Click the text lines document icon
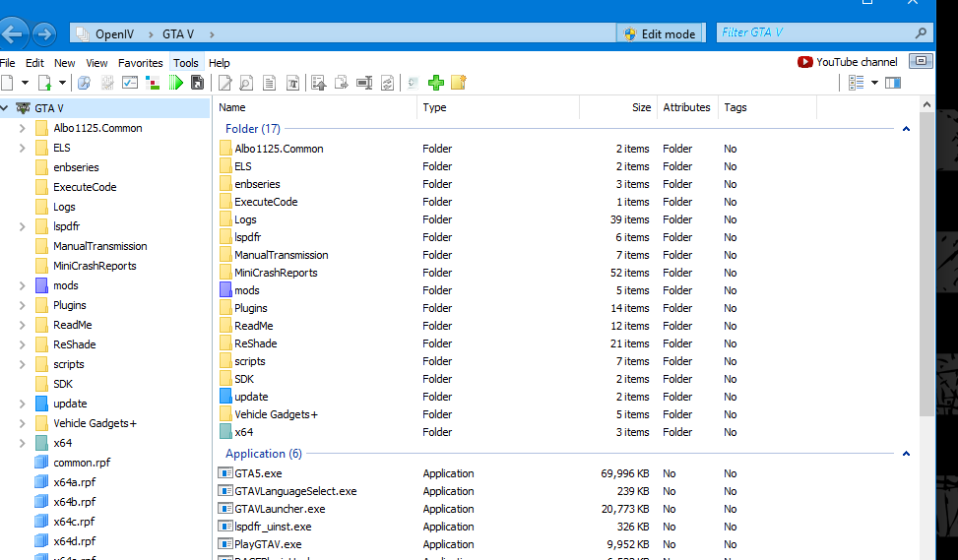This screenshot has width=958, height=560. 270,83
